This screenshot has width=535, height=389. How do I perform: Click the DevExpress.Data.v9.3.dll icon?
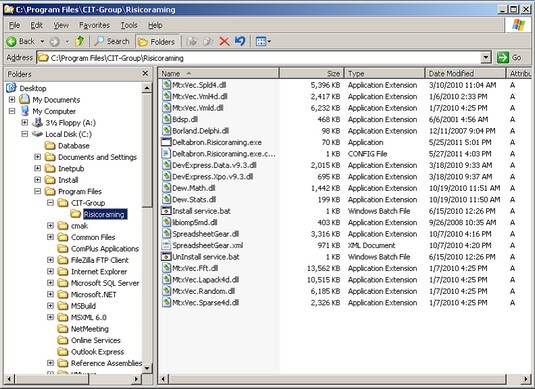166,165
